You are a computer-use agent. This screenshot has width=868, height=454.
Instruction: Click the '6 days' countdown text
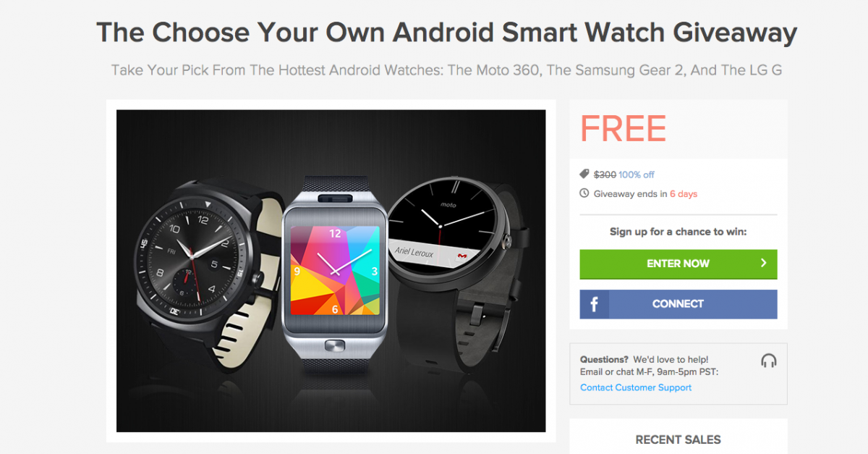[684, 194]
